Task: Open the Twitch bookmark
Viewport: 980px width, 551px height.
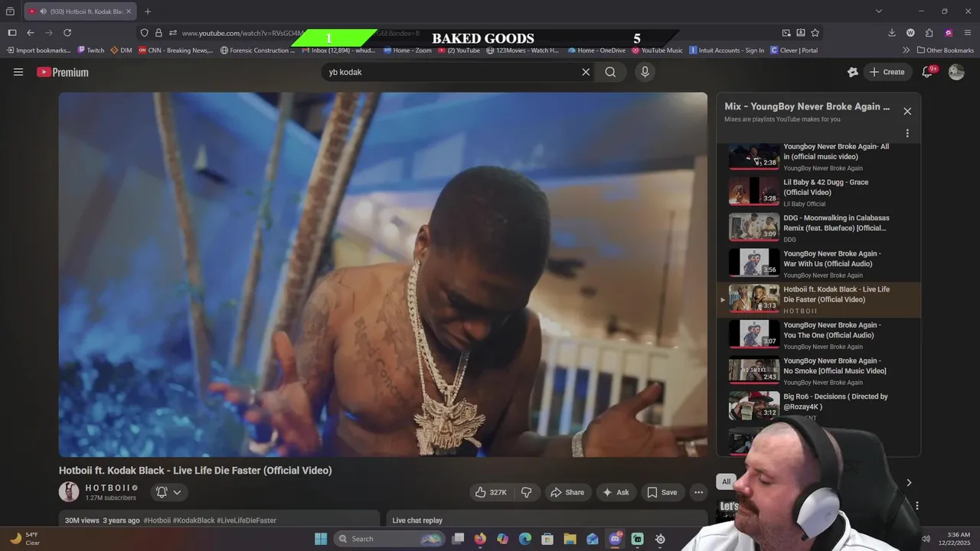Action: tap(91, 51)
